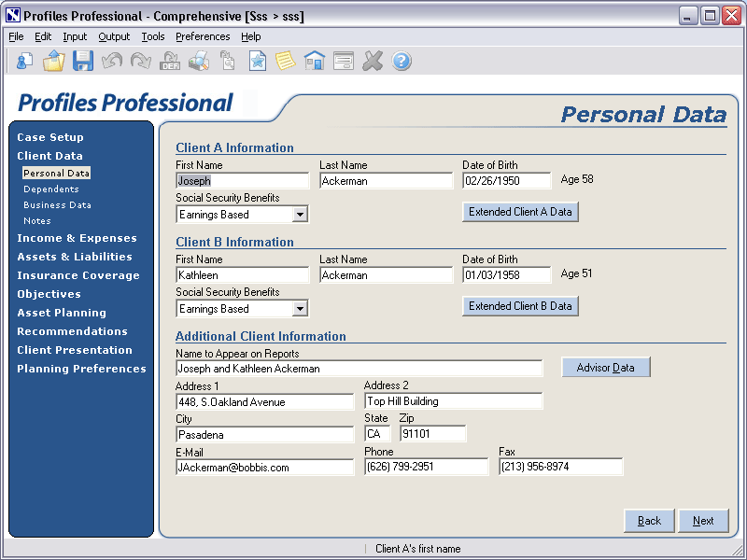Open Client B Social Security Benefits dropdown
This screenshot has height=560, width=747.
(300, 309)
